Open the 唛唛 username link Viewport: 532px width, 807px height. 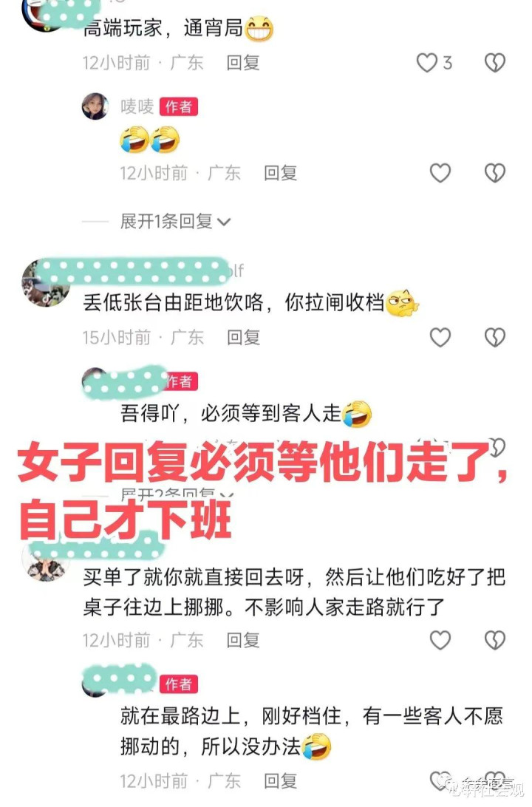click(x=137, y=106)
